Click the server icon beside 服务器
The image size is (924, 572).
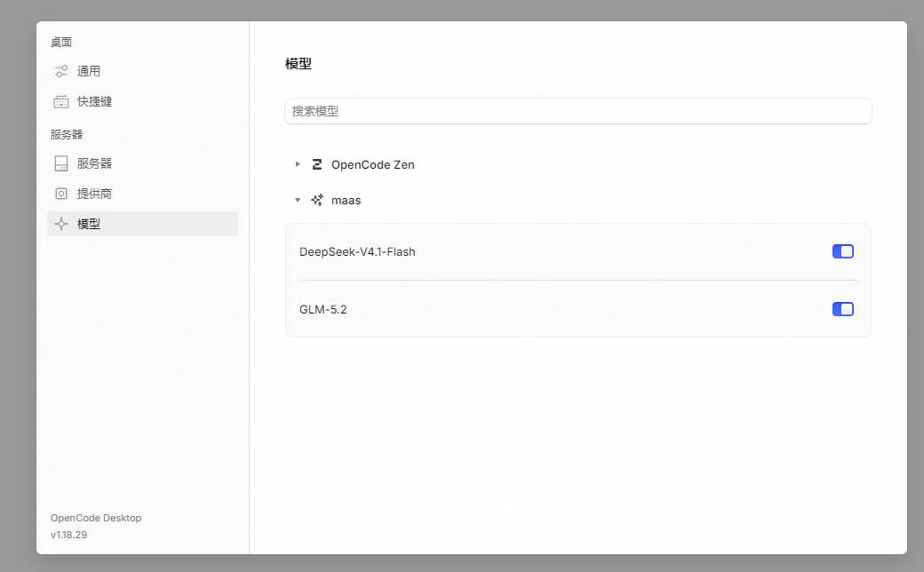(x=61, y=163)
